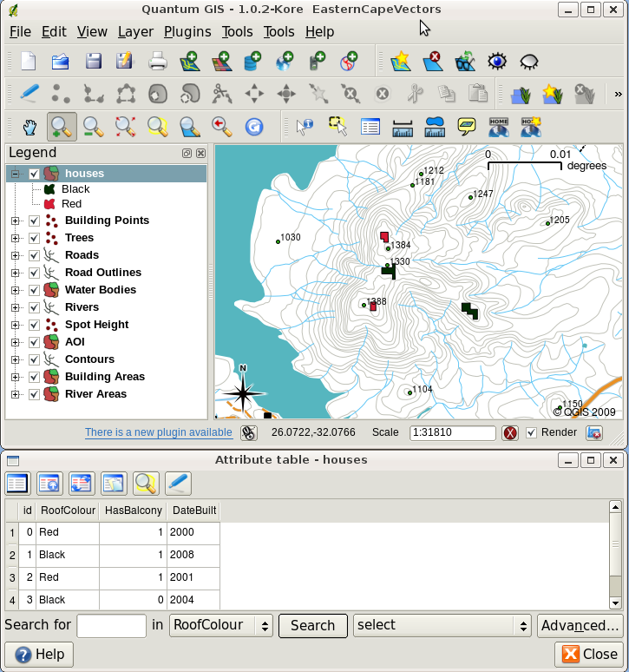Open the Plugins menu

click(187, 31)
